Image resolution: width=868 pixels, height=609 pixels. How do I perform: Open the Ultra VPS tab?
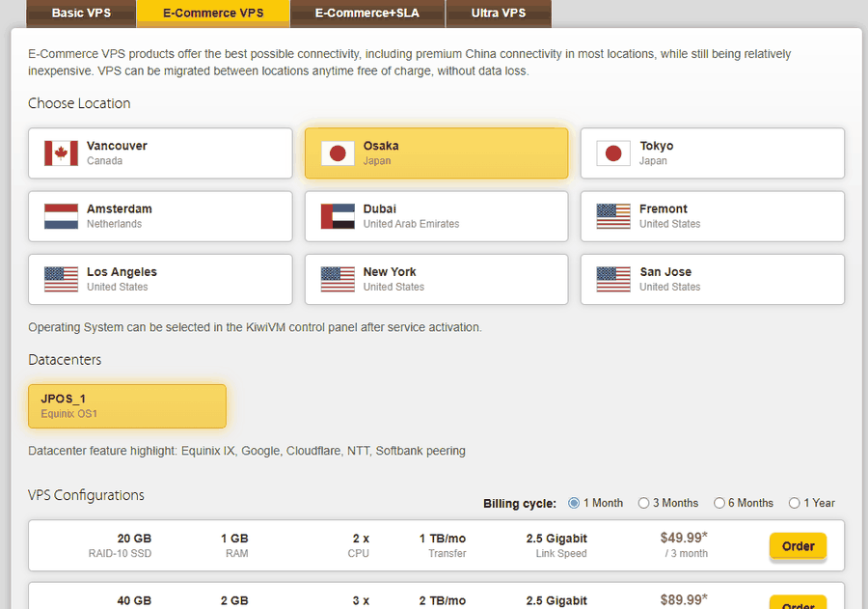499,13
